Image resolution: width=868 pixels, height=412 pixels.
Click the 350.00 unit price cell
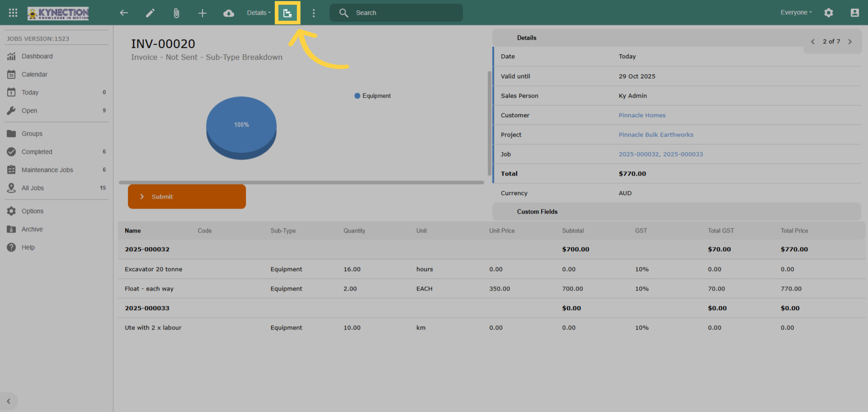(499, 289)
